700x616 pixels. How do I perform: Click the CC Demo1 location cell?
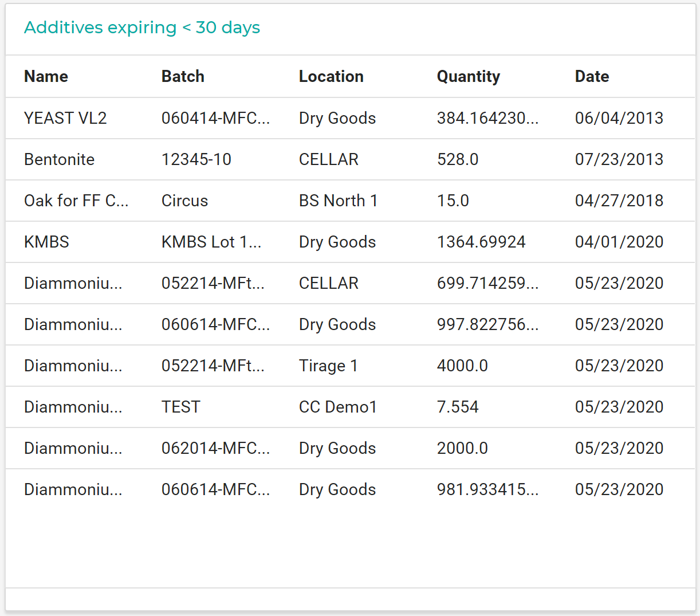pyautogui.click(x=337, y=407)
